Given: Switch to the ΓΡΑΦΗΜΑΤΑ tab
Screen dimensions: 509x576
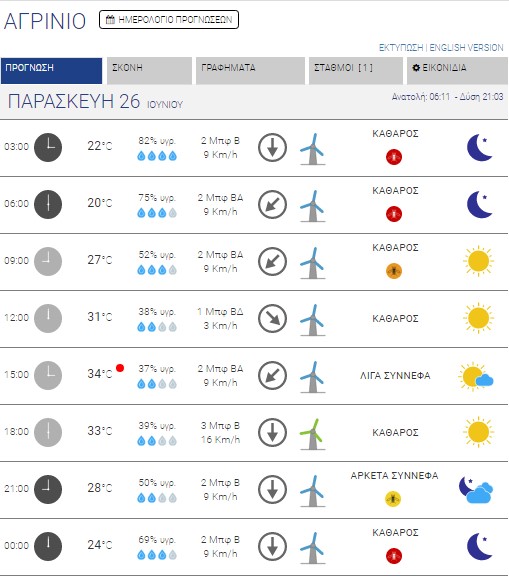Looking at the screenshot, I should (x=250, y=71).
